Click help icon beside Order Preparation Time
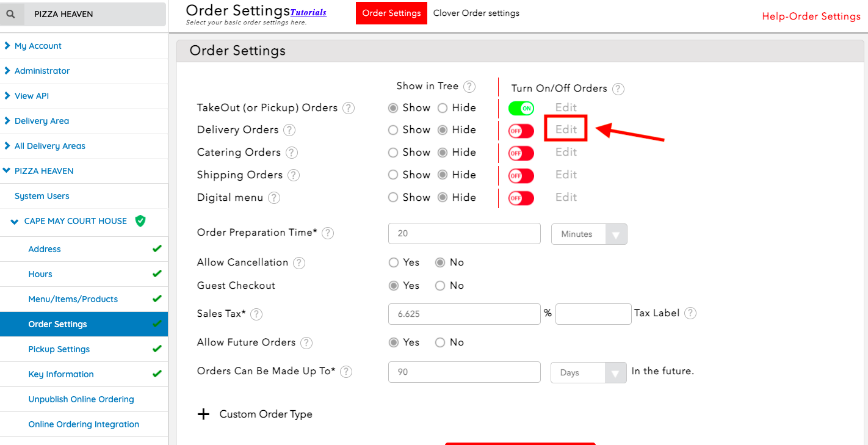This screenshot has width=868, height=445. [x=328, y=233]
